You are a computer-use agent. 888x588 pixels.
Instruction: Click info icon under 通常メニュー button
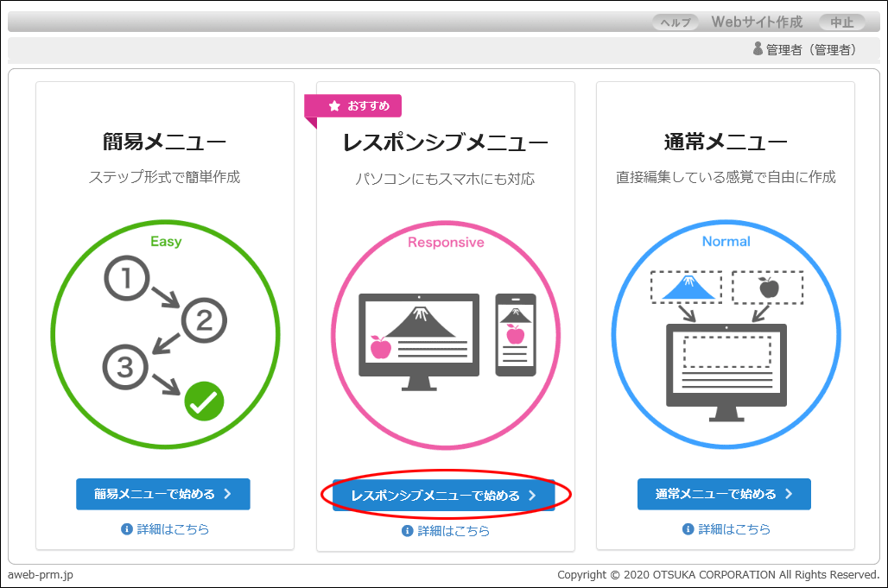coord(688,529)
